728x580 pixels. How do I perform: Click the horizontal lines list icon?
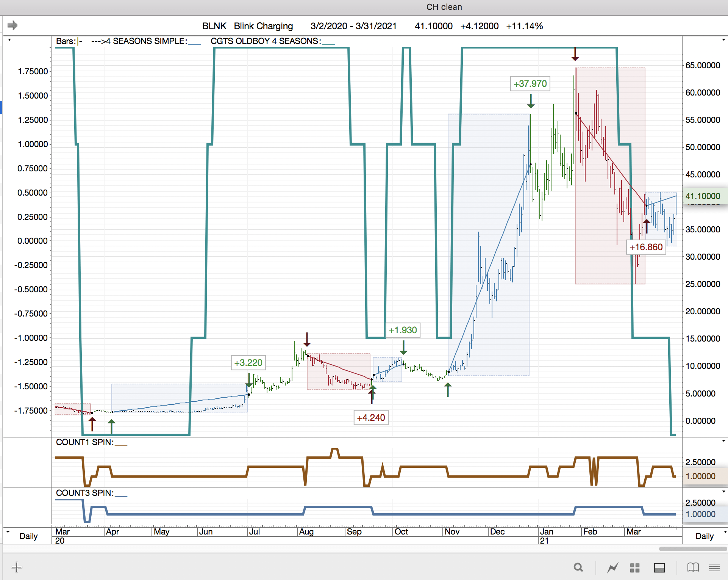point(714,567)
